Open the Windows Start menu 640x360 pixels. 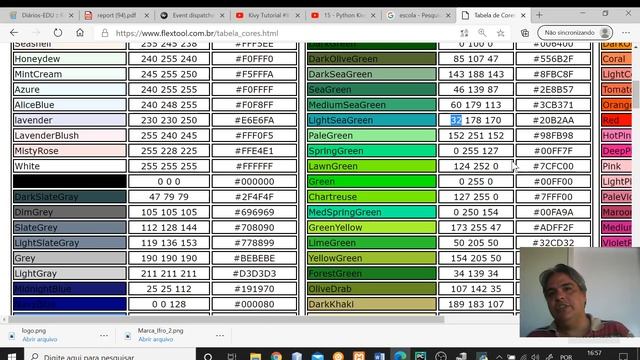point(12,356)
